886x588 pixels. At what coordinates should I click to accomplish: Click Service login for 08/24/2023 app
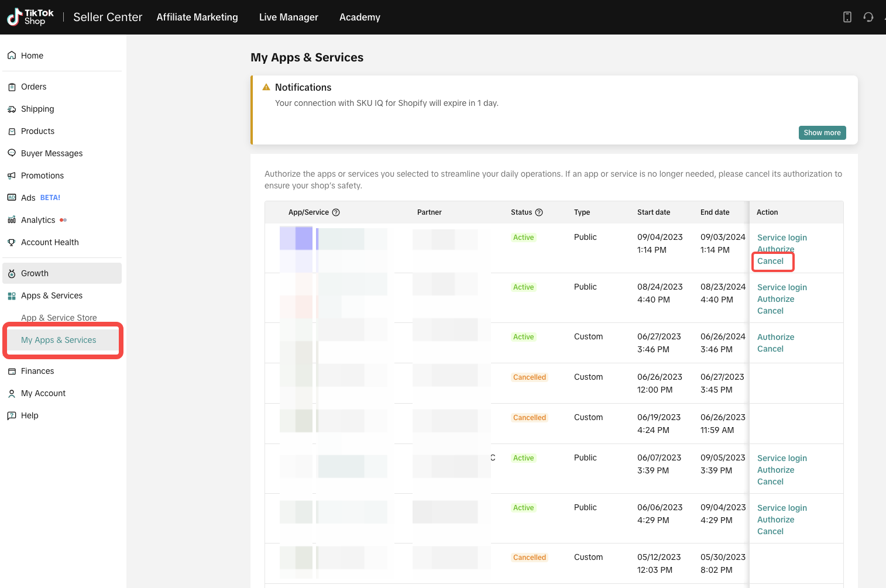pos(782,287)
